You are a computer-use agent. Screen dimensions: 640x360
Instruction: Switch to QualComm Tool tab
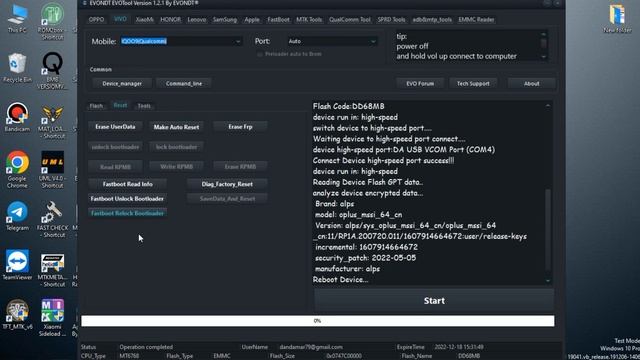pyautogui.click(x=350, y=20)
